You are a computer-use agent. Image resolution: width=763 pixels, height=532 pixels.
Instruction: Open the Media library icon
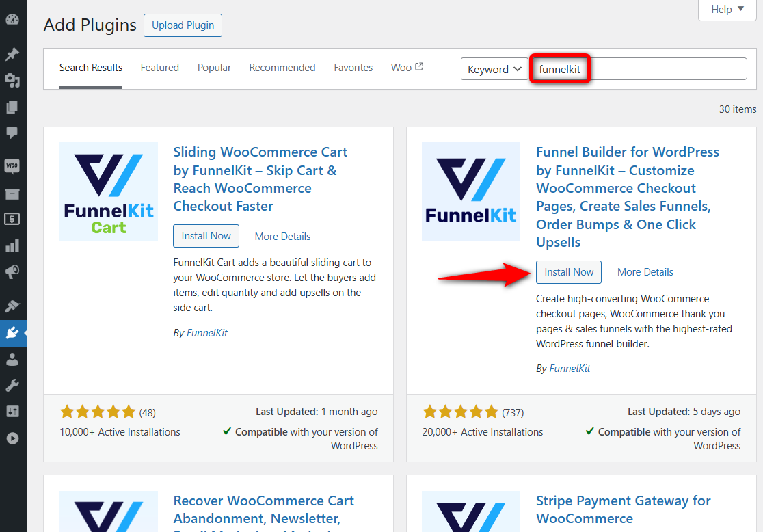[12, 80]
